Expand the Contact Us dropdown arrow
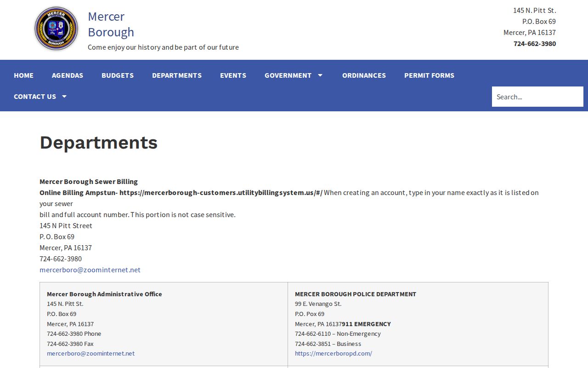The height and width of the screenshot is (368, 588). coord(64,97)
